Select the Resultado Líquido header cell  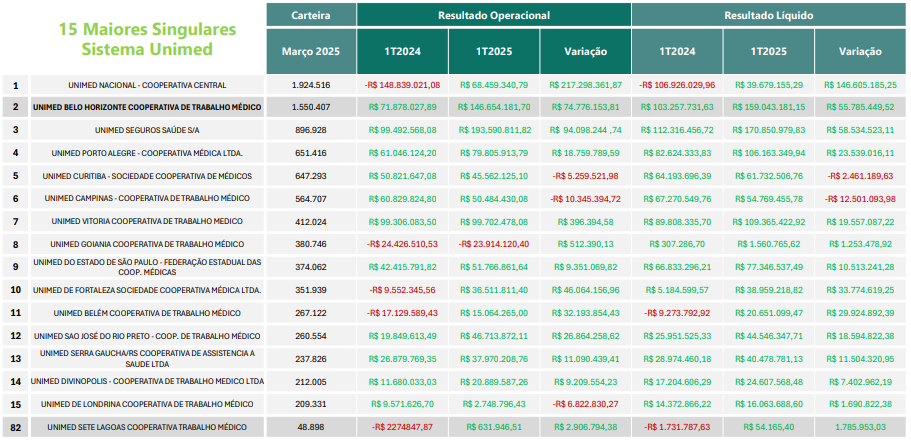coord(769,15)
